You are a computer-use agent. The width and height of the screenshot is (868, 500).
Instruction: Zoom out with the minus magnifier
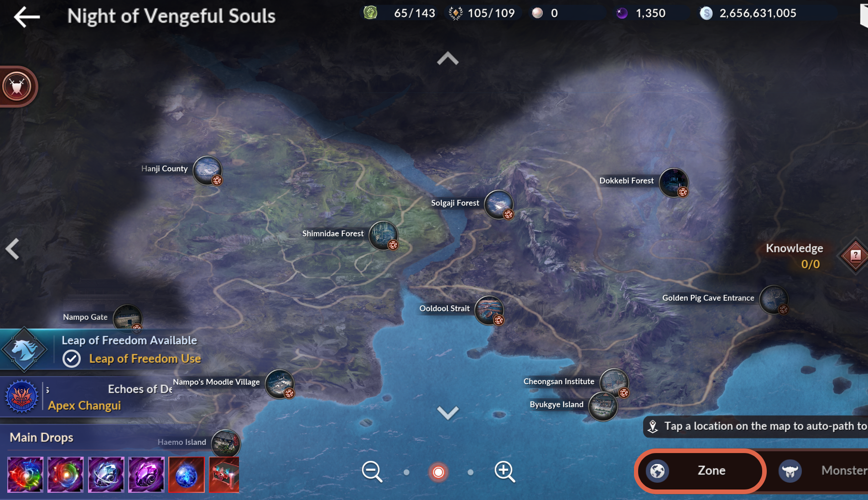372,471
